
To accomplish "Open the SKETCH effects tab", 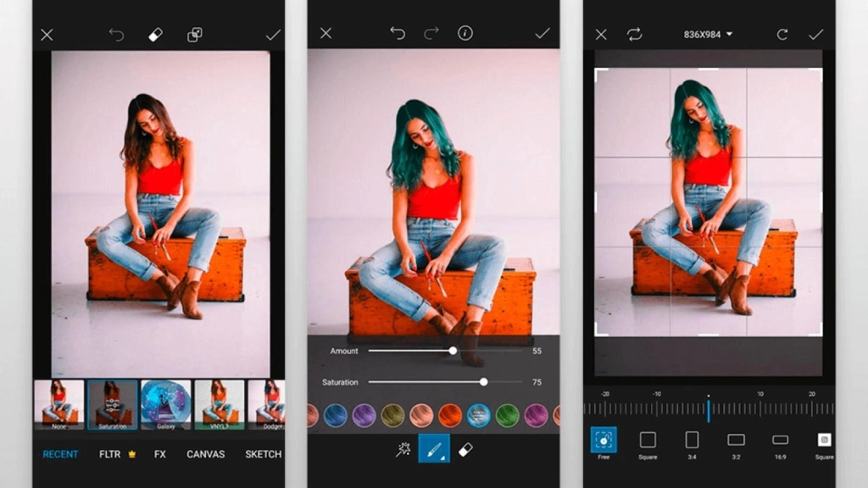I will click(x=264, y=454).
